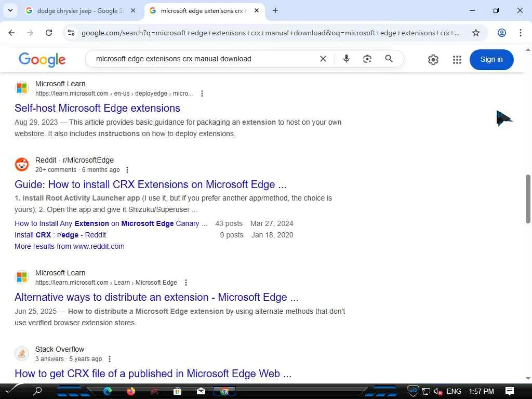Image resolution: width=532 pixels, height=399 pixels.
Task: Open more options for Stack Overflow result
Action: [109, 359]
